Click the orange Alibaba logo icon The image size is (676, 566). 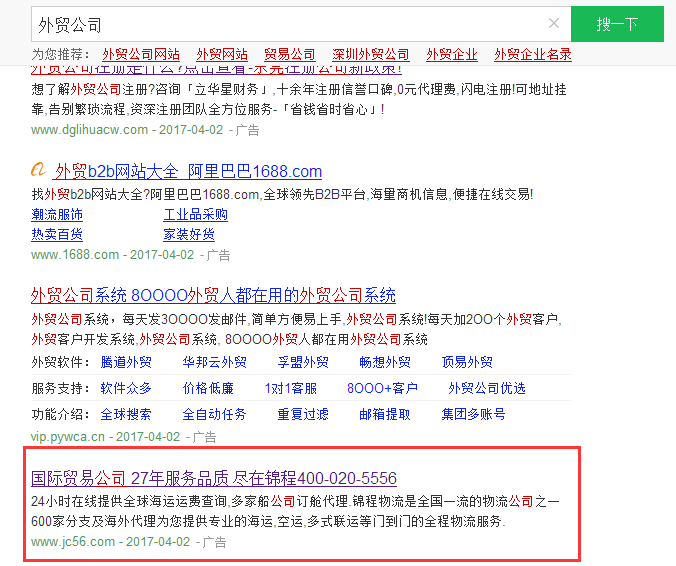[x=39, y=171]
